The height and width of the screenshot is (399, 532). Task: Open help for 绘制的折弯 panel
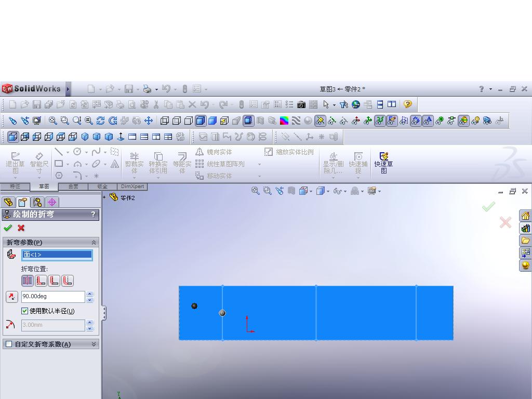pyautogui.click(x=93, y=214)
